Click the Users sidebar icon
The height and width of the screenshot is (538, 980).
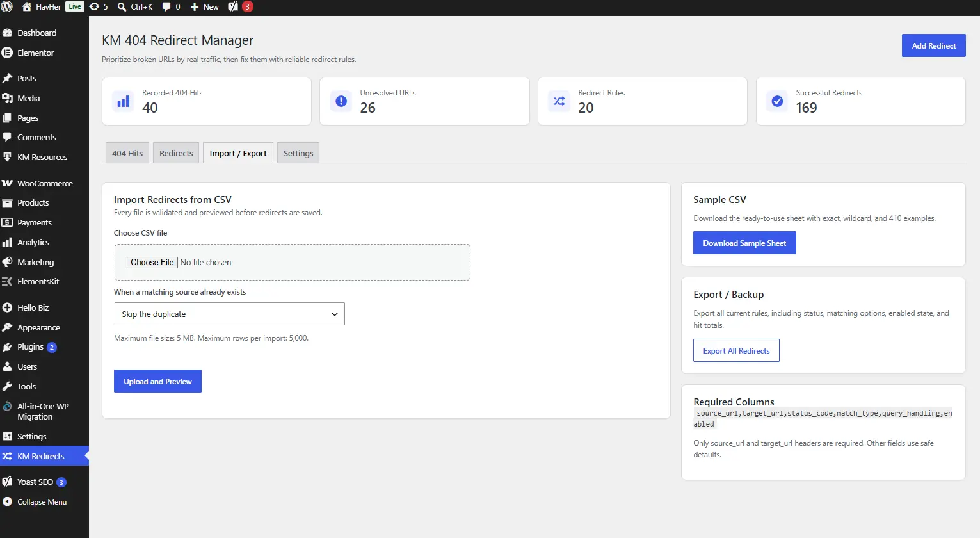8,366
